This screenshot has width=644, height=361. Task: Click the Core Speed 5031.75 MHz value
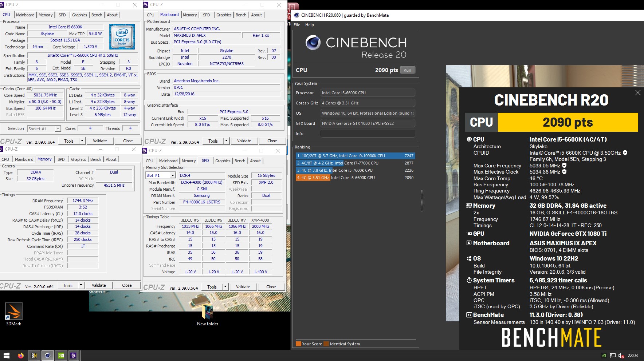coord(46,95)
